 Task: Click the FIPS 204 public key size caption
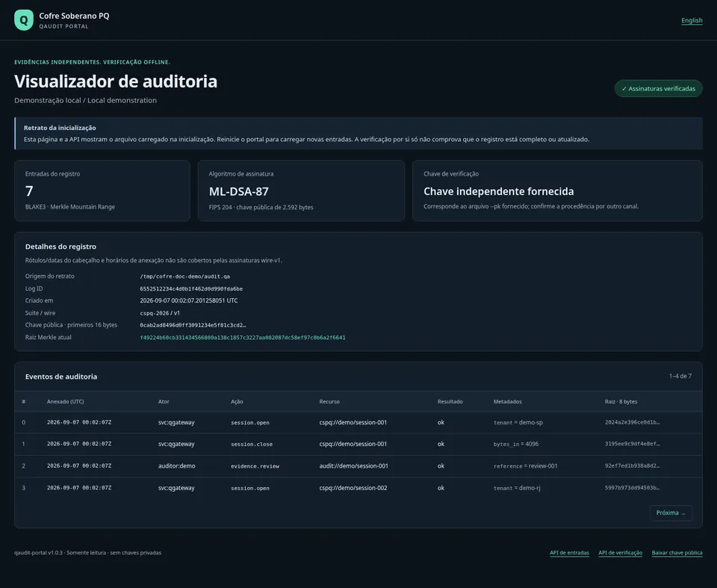[261, 207]
